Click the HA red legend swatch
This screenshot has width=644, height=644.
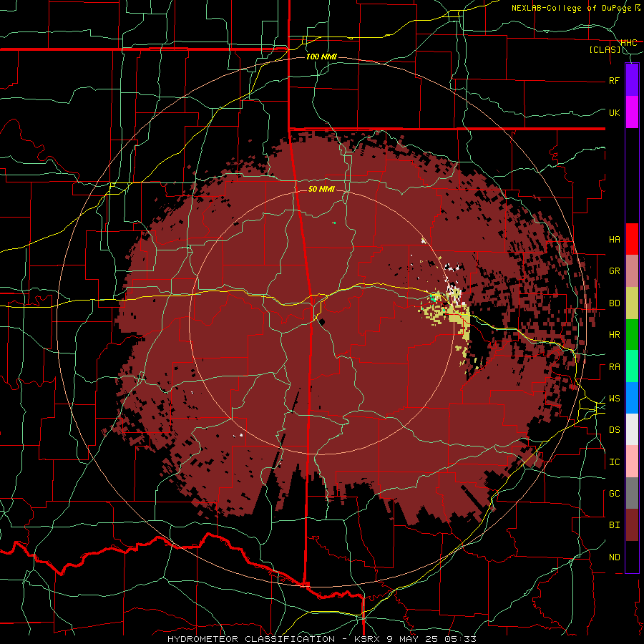click(632, 239)
